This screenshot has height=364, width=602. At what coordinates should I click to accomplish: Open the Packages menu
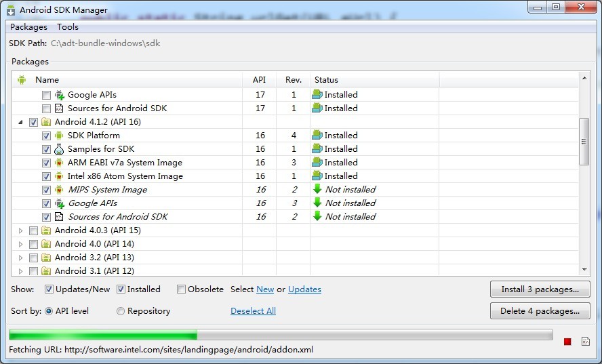click(28, 27)
